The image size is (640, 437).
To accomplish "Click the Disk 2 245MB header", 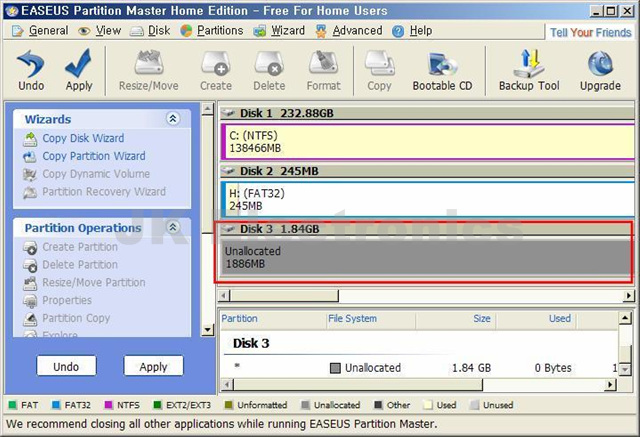I will point(427,171).
